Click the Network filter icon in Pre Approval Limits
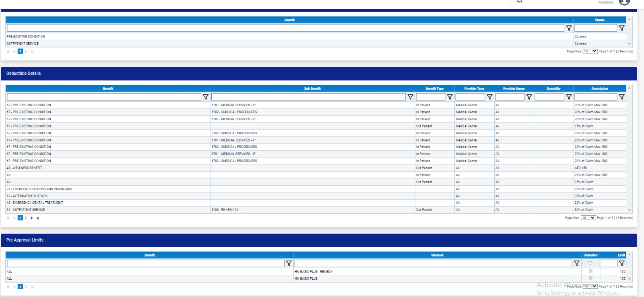Screen dimensions: 644x297 click(576, 263)
